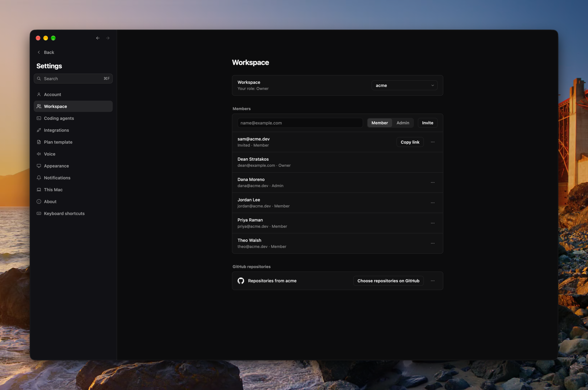
Task: Open Coding agents settings section
Action: click(73, 118)
